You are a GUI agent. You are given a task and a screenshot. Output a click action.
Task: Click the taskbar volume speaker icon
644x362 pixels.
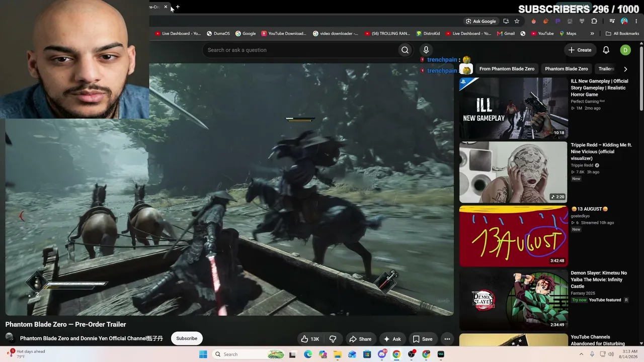[611, 354]
